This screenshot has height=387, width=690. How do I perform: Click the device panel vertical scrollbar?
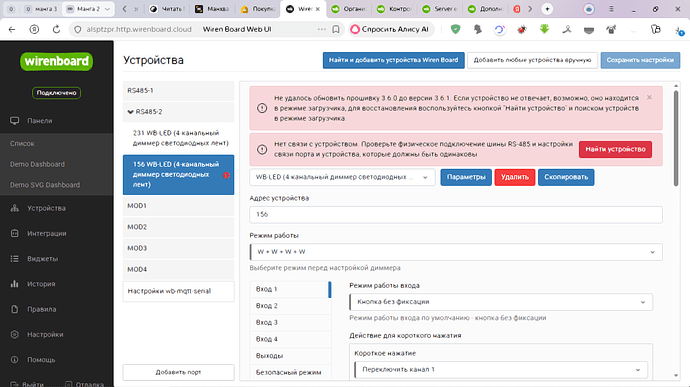click(x=676, y=139)
